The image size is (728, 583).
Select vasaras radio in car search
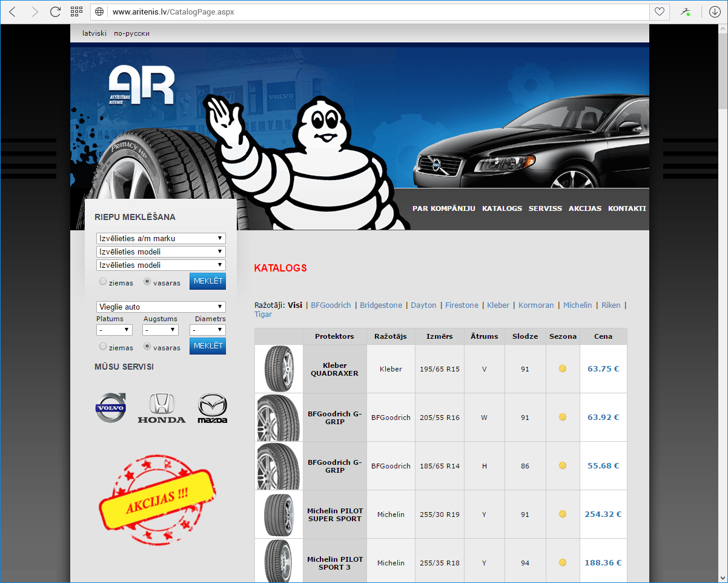click(147, 282)
